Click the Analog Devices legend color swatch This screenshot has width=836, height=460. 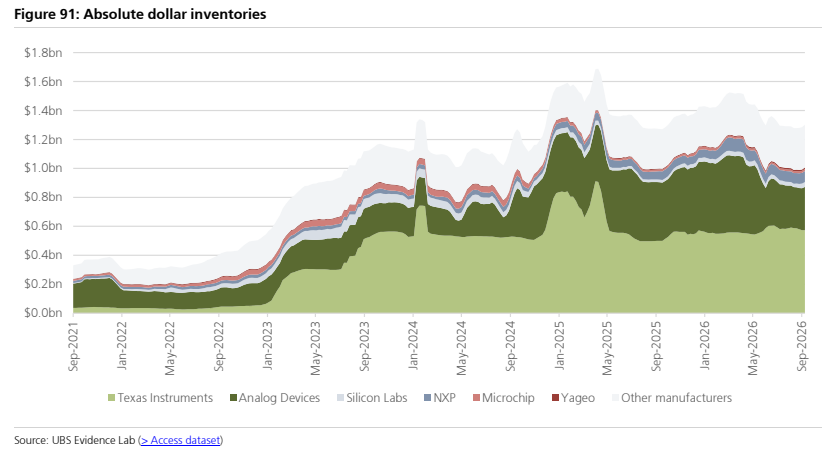tap(233, 398)
